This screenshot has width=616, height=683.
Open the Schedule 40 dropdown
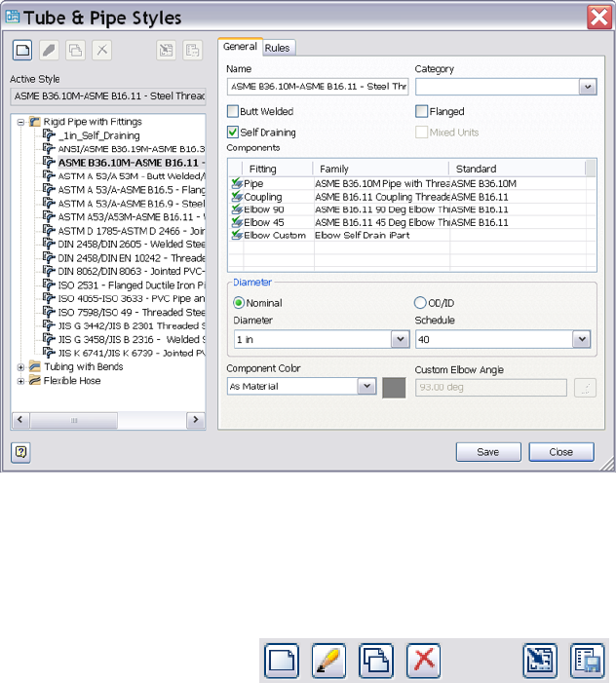(x=582, y=339)
